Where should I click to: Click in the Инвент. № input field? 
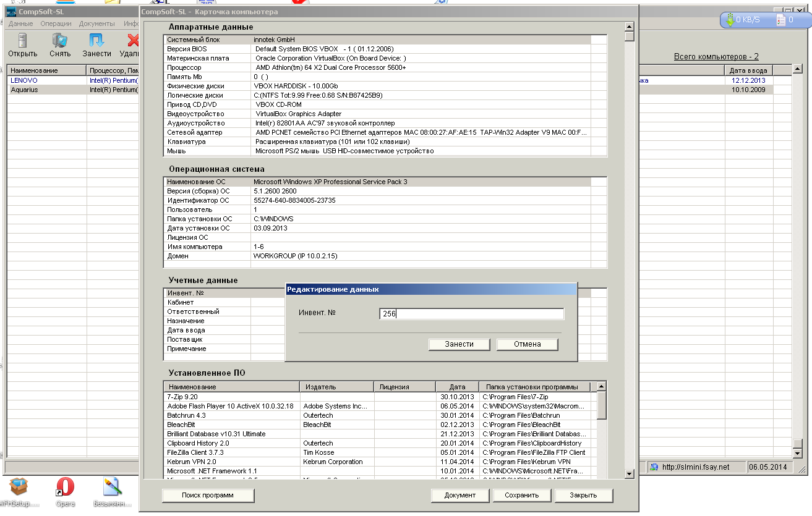click(471, 314)
